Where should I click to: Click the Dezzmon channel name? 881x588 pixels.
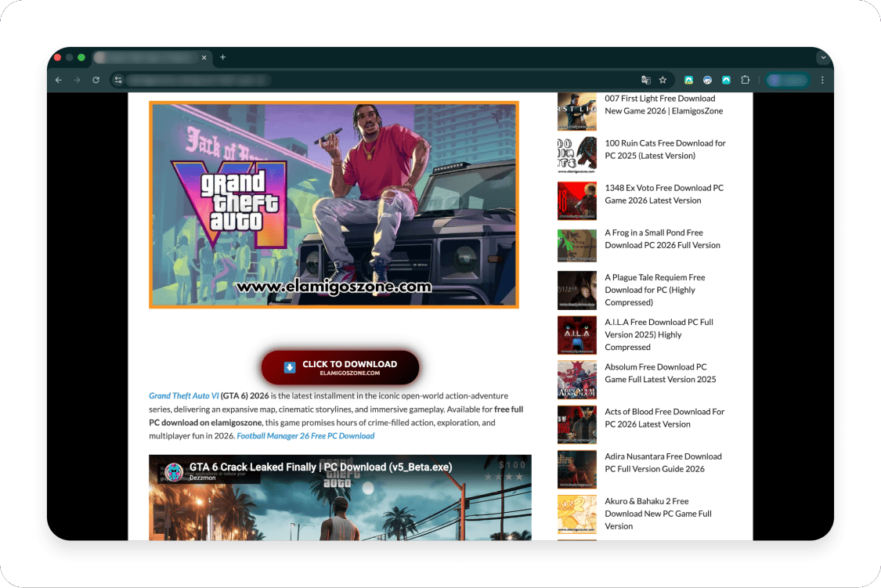click(202, 478)
